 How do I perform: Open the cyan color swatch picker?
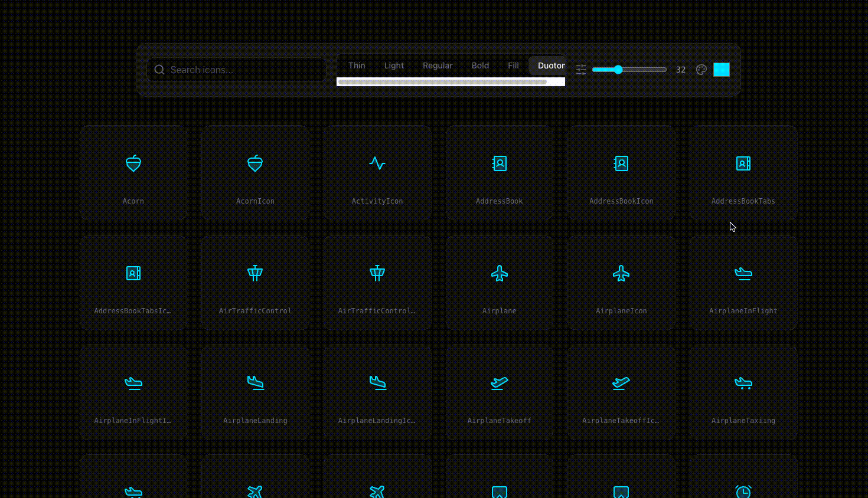721,70
